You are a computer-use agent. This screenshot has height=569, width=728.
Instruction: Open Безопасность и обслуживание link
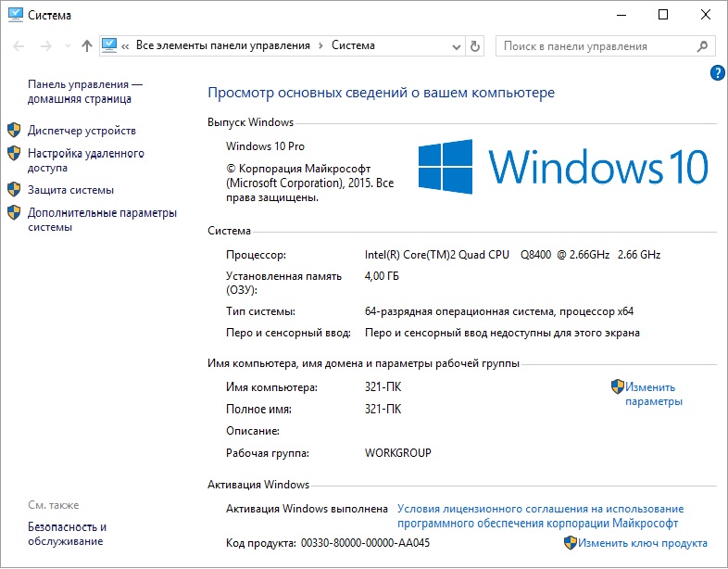tap(67, 534)
